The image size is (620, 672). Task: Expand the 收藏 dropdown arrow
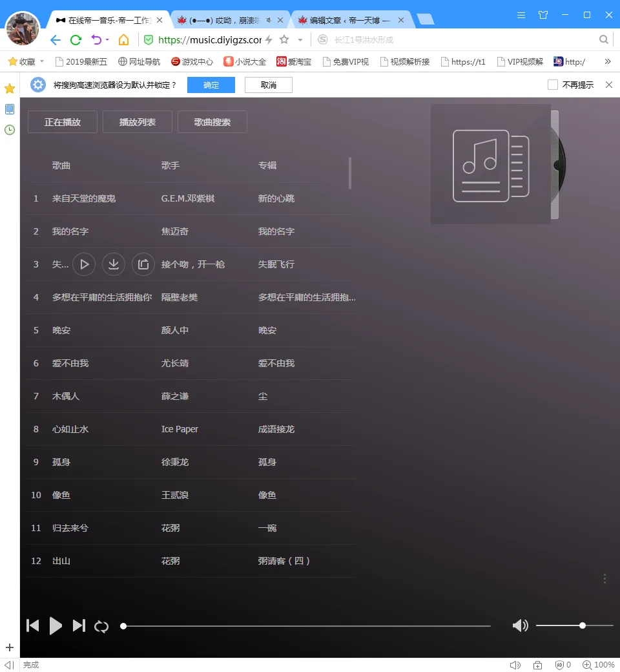42,61
